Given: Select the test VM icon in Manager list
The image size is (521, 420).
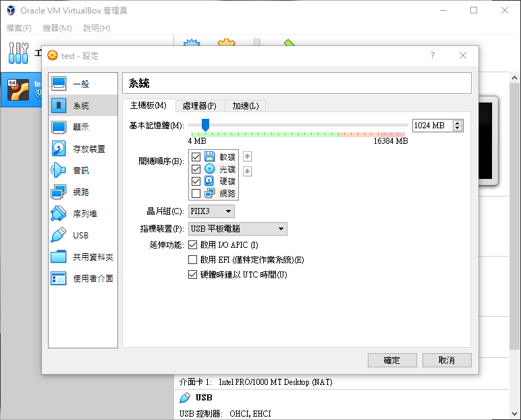Looking at the screenshot, I should 18,90.
